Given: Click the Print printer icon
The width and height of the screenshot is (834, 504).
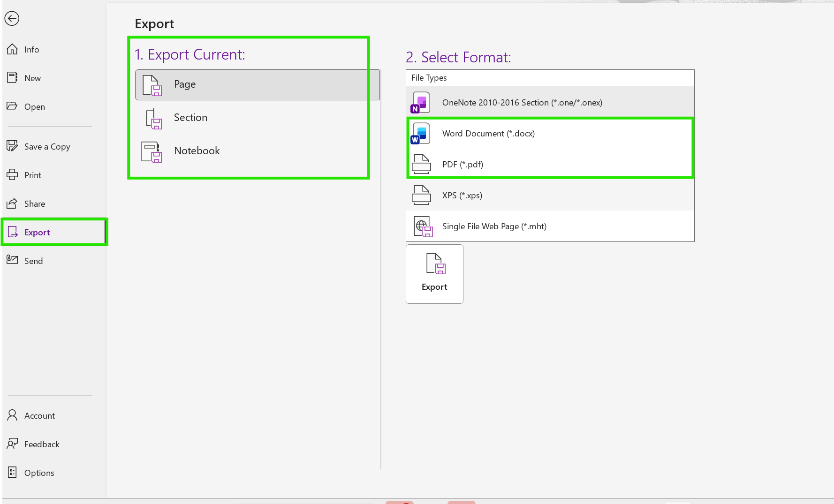Looking at the screenshot, I should click(12, 175).
